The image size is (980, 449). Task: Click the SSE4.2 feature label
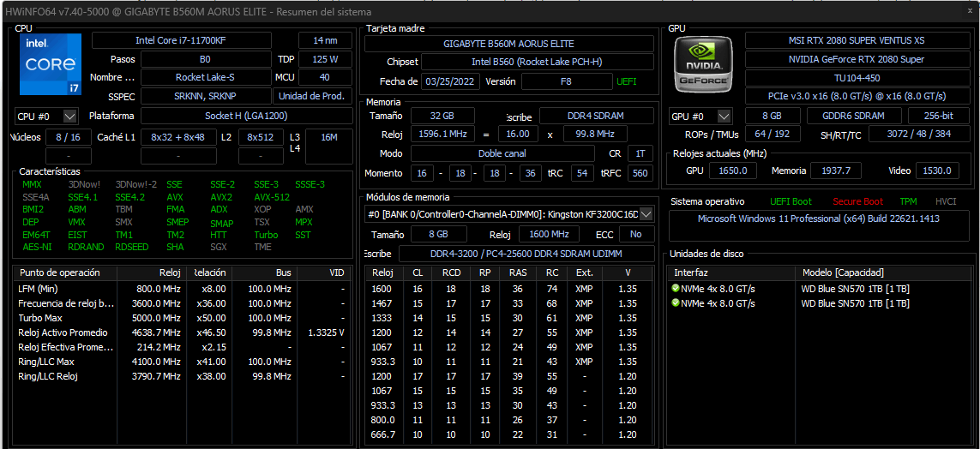point(130,197)
